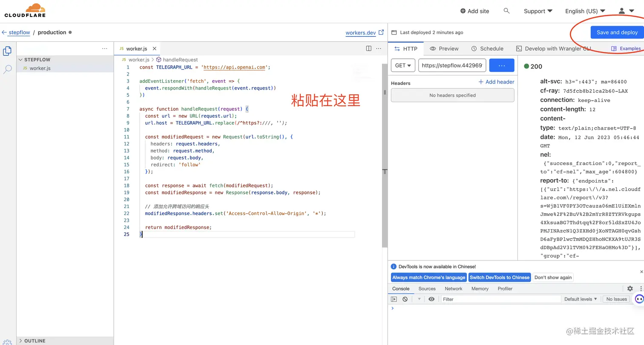This screenshot has width=644, height=345.
Task: Open DevTools more options kebab
Action: [641, 289]
